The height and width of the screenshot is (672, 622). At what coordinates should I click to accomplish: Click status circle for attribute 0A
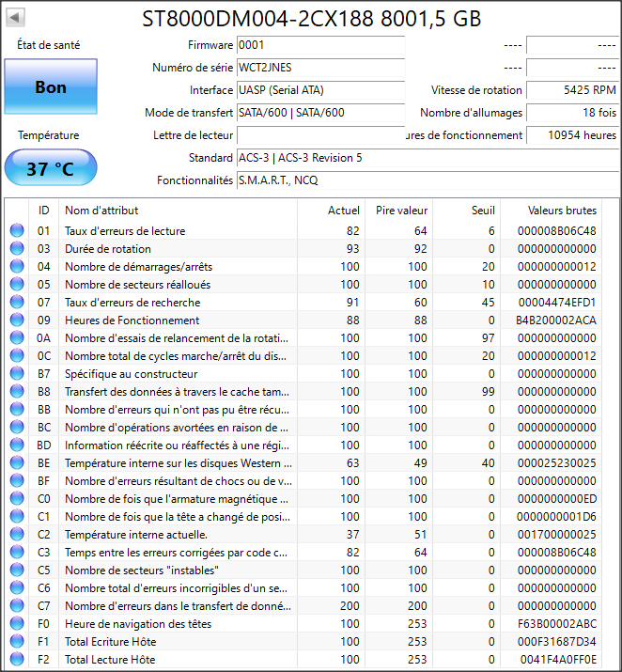coord(17,337)
